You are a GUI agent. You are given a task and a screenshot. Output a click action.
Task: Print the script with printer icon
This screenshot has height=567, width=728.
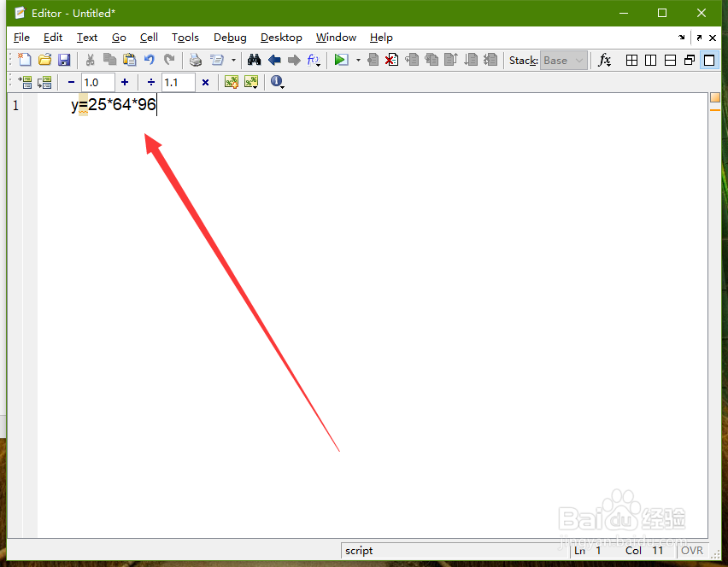196,60
